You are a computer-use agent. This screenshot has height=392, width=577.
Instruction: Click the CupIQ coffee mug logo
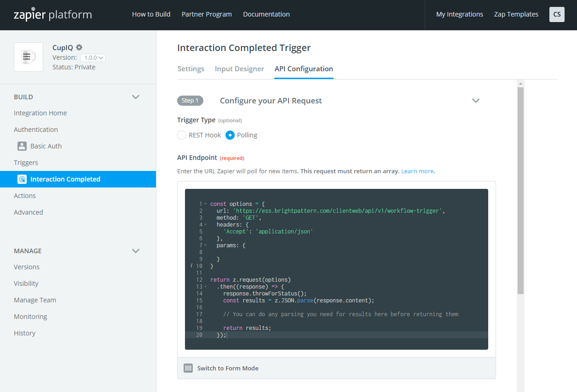(29, 57)
